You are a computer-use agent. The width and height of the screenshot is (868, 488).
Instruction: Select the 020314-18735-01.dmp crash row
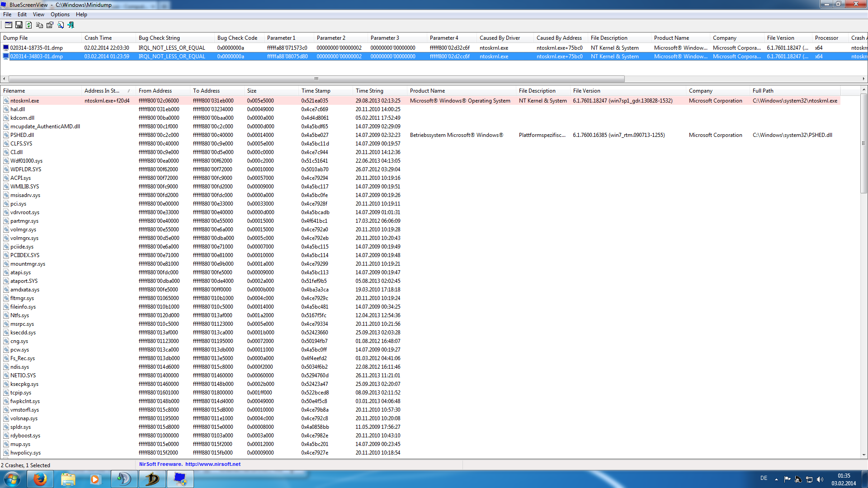pyautogui.click(x=37, y=48)
